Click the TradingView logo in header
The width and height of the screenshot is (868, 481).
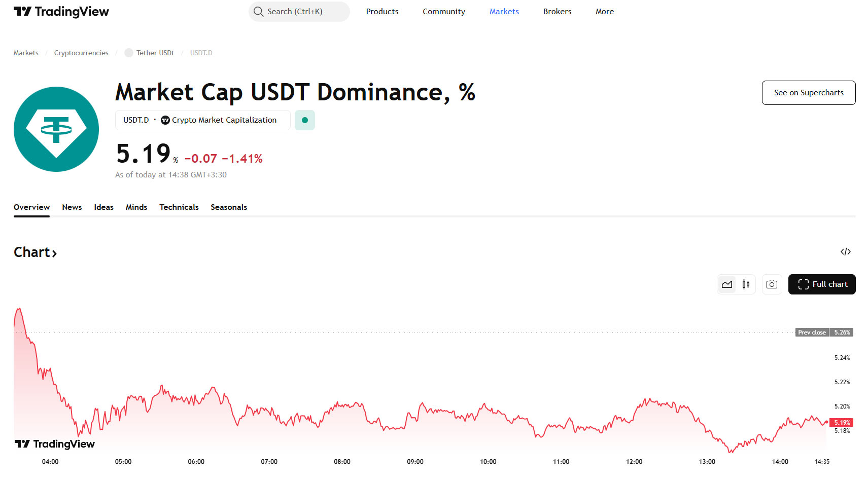tap(61, 12)
